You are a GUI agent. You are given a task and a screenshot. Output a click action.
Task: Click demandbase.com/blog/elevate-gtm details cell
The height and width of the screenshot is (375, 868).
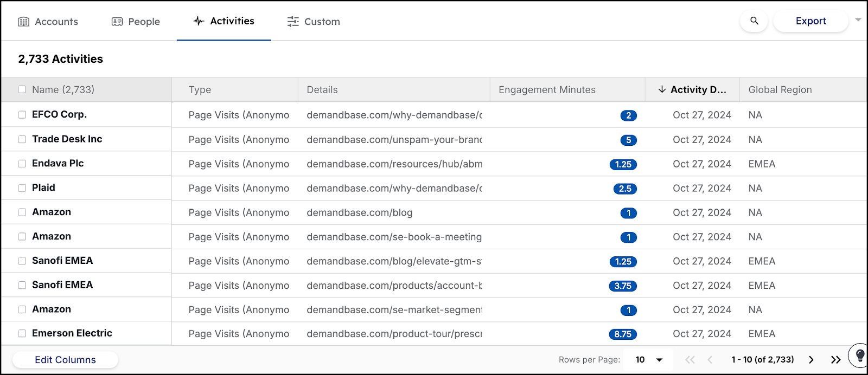pyautogui.click(x=394, y=261)
